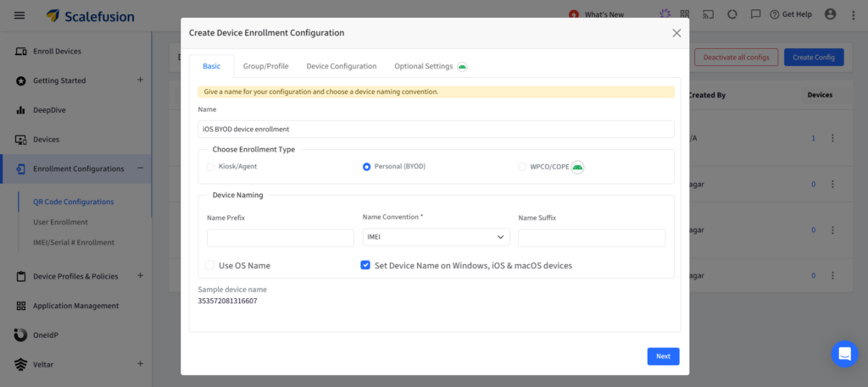Click the QR code grid icon in the header
The width and height of the screenshot is (868, 387).
[x=685, y=14]
